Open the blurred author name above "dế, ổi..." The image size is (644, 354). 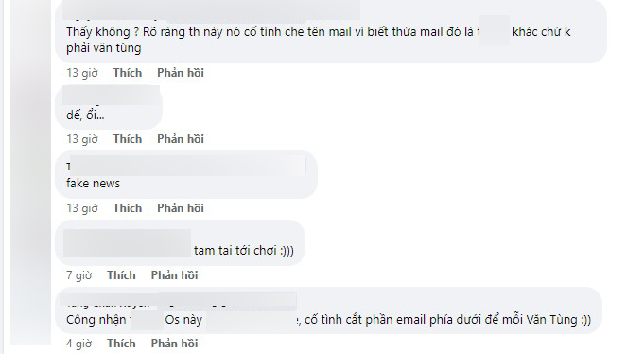pos(111,96)
